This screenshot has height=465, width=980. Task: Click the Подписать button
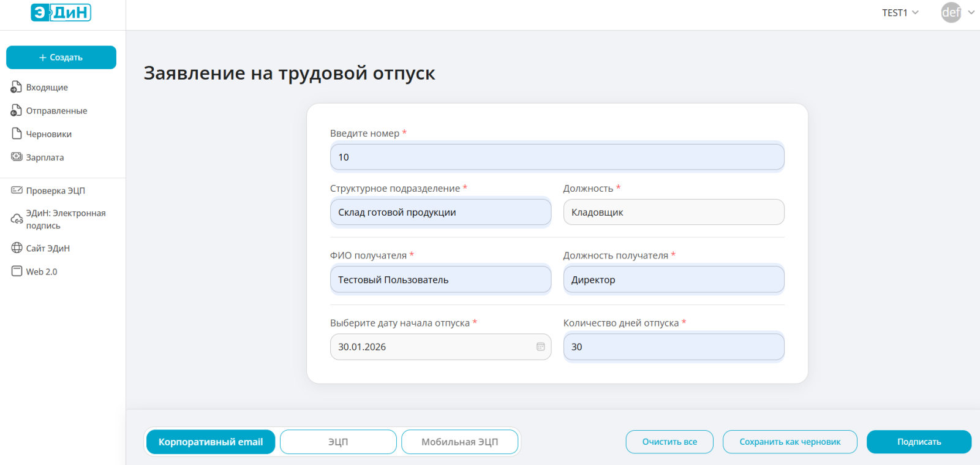pyautogui.click(x=919, y=442)
